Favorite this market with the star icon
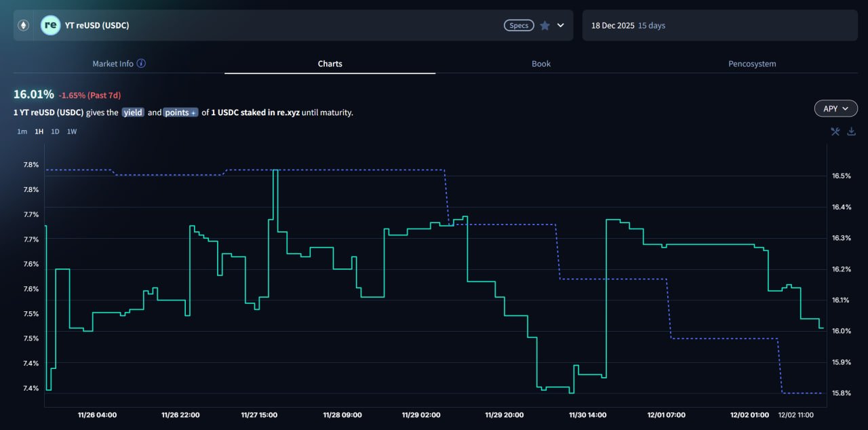Viewport: 868px width, 430px height. coord(545,26)
